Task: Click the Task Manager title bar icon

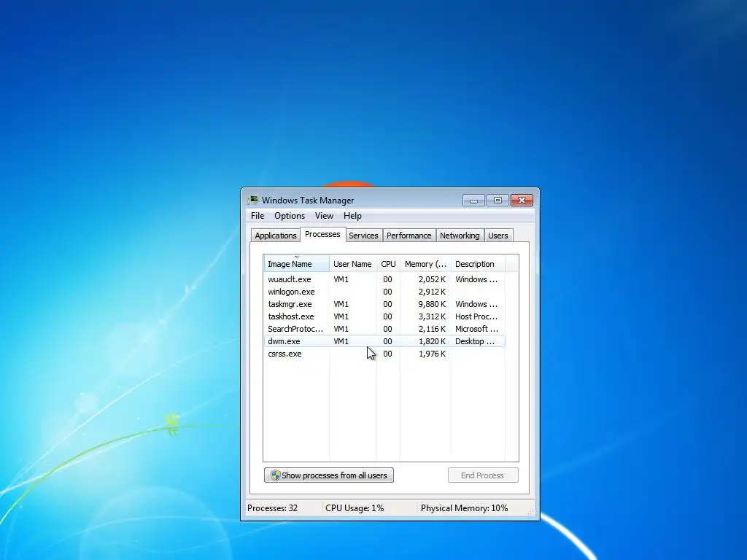Action: click(x=253, y=200)
